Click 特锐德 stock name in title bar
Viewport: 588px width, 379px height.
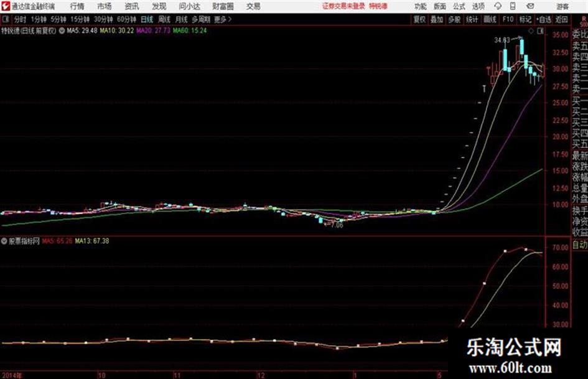click(x=378, y=6)
